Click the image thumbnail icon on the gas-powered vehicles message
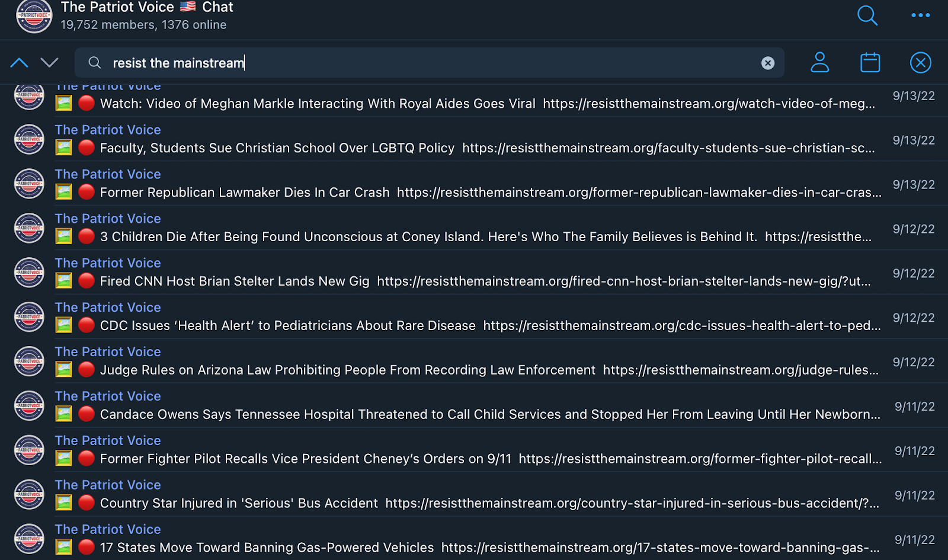Image resolution: width=948 pixels, height=560 pixels. (63, 546)
